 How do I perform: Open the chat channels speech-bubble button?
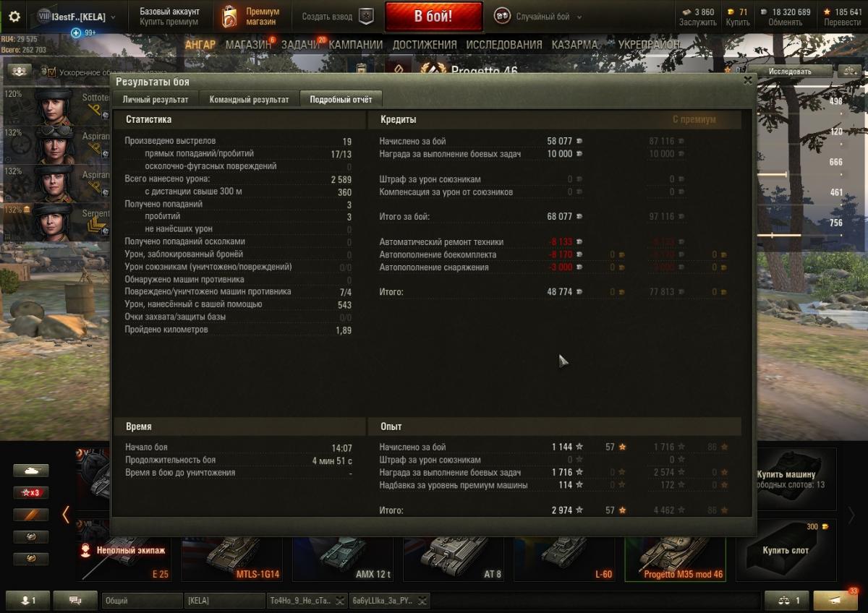click(x=76, y=600)
